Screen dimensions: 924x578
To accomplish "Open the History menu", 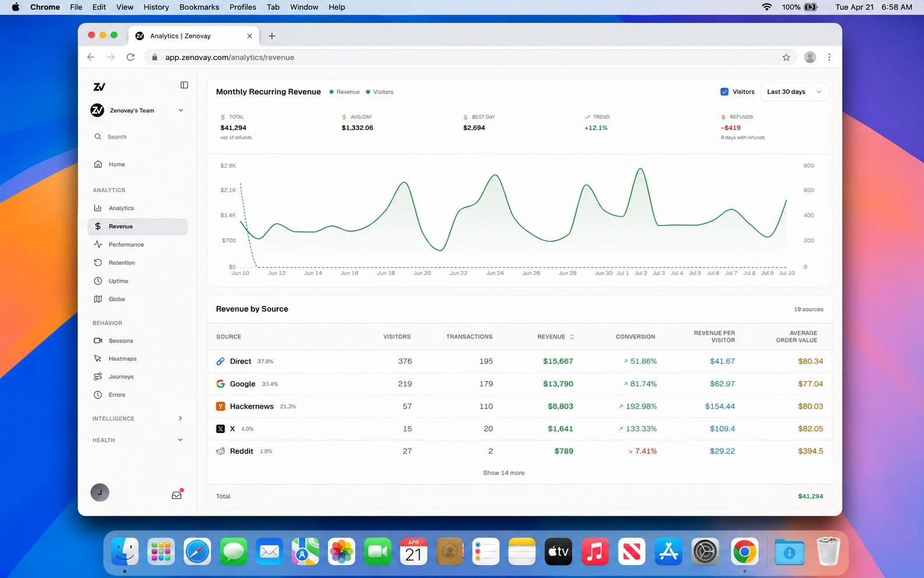I will [156, 7].
